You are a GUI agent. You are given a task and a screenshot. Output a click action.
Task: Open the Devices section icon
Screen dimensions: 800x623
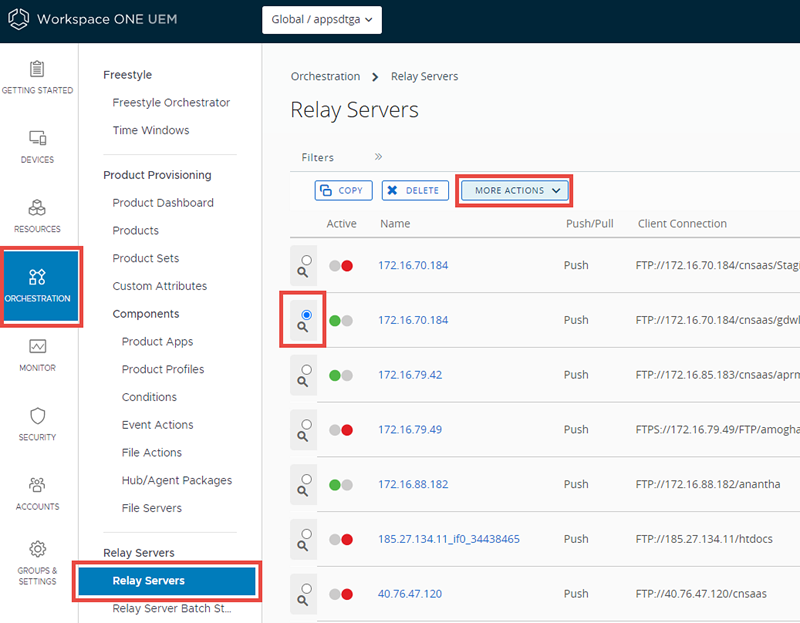(37, 138)
